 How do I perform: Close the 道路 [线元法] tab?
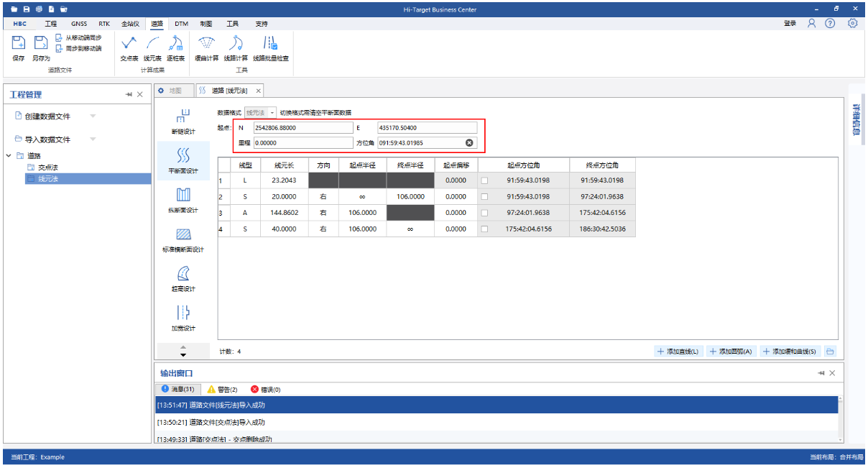[258, 91]
